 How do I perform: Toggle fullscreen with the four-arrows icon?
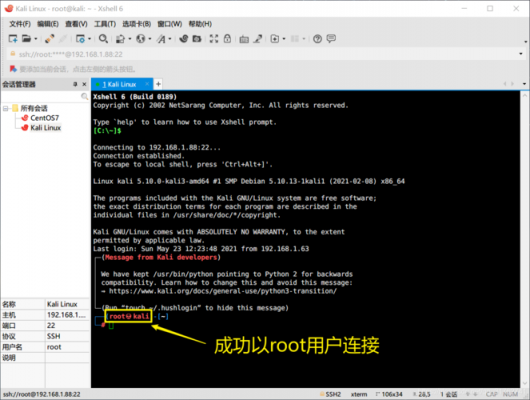tap(214, 39)
